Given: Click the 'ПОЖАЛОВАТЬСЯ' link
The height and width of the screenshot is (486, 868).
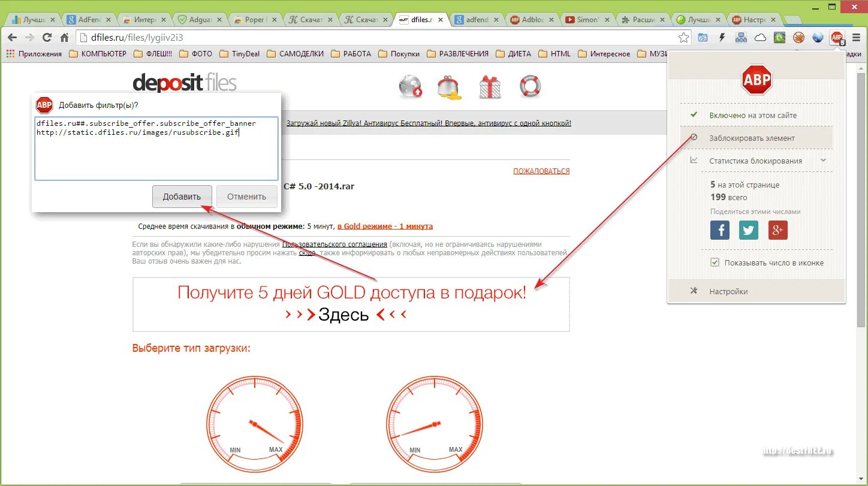Looking at the screenshot, I should (x=541, y=171).
